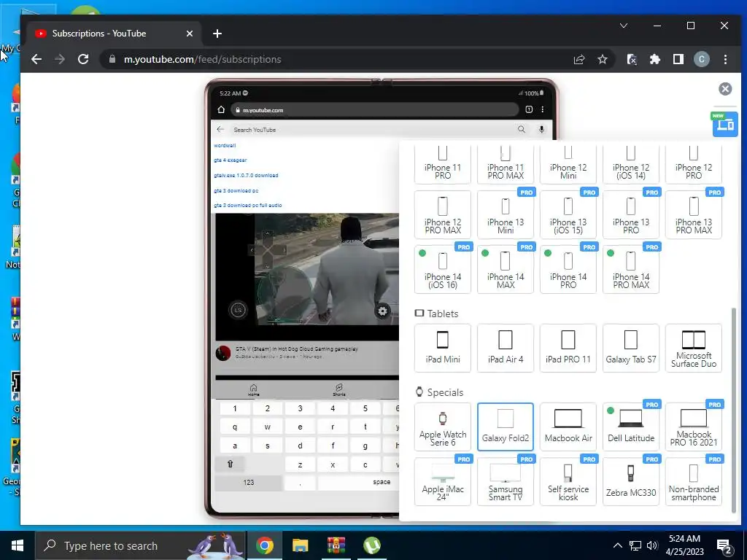This screenshot has width=747, height=560.
Task: Pick the Non-branded smartphone device
Action: [694, 481]
